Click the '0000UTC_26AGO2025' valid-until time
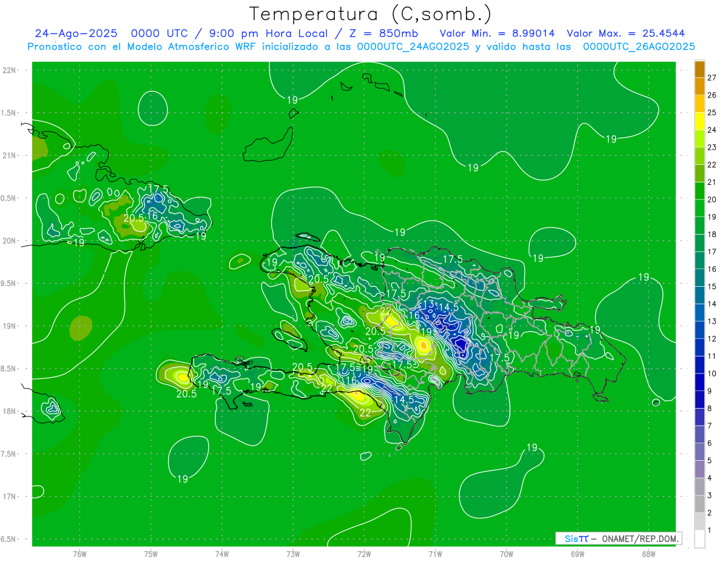 click(x=639, y=46)
